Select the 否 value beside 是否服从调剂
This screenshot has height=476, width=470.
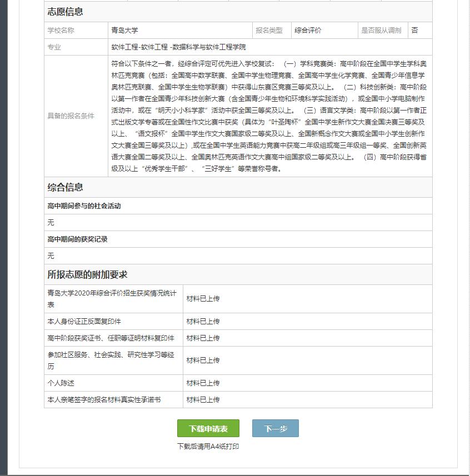pos(415,31)
